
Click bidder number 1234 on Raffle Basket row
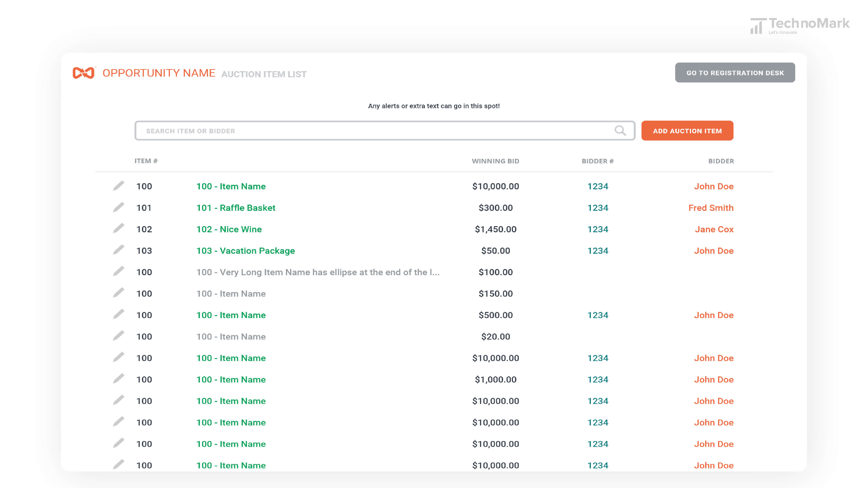tap(598, 208)
